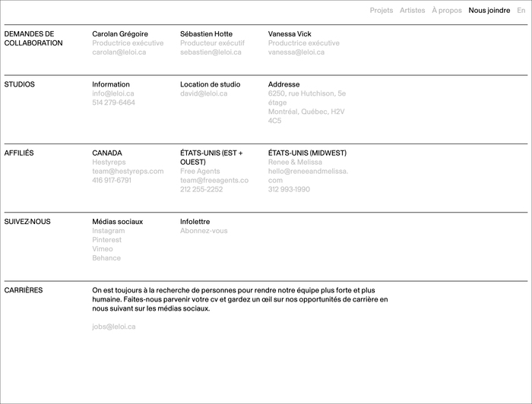Switch language with the En link

click(521, 11)
